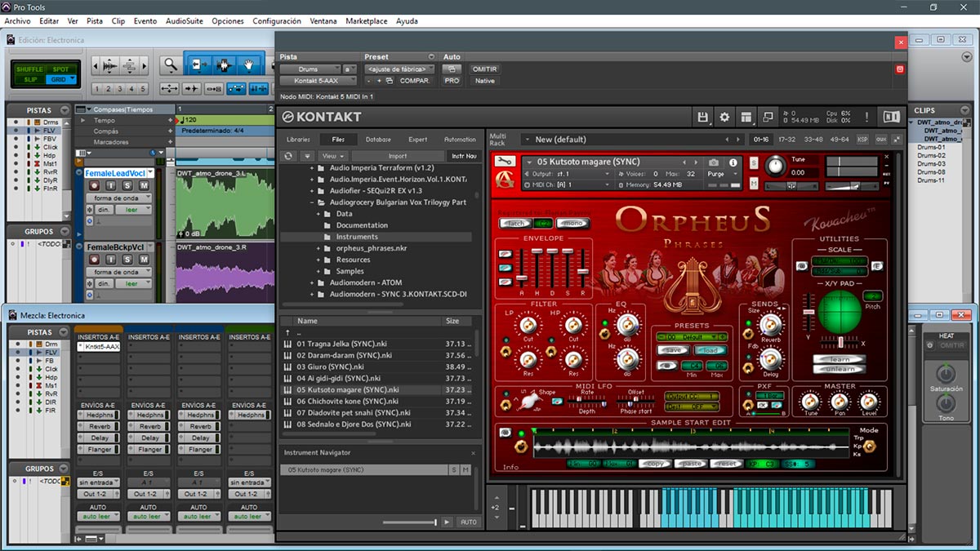The height and width of the screenshot is (551, 980).
Task: Expand the Samples folder
Action: click(318, 271)
